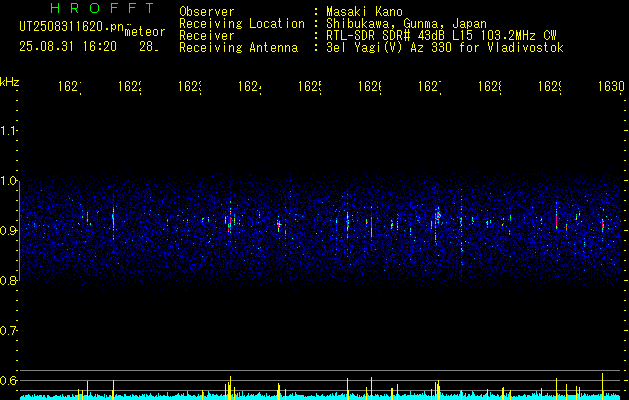Click the 1630 time axis marker

(x=611, y=87)
